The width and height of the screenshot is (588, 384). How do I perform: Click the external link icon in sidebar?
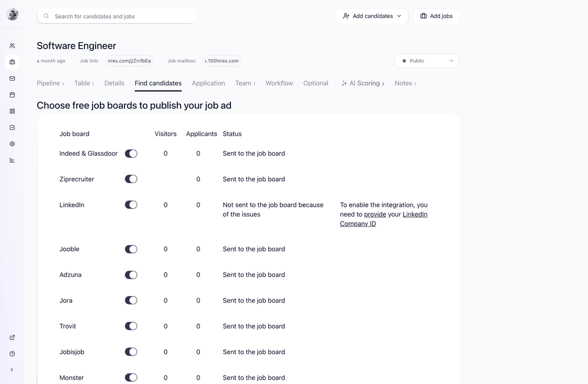(x=12, y=337)
